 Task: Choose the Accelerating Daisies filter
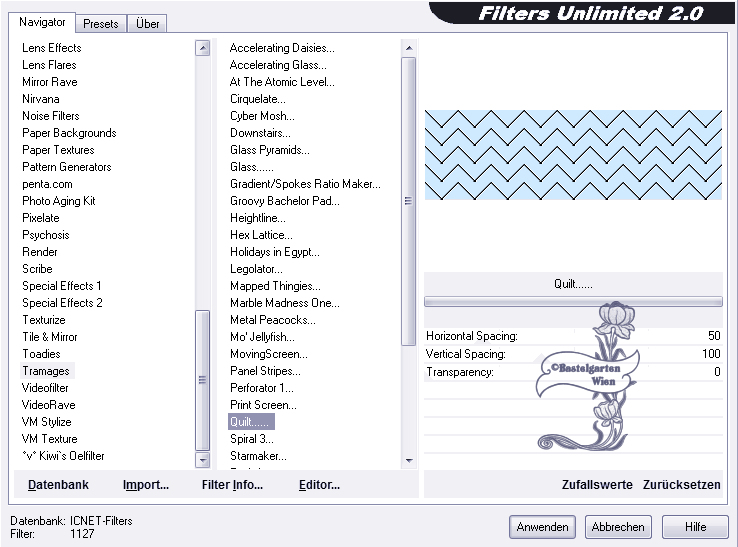coord(282,48)
